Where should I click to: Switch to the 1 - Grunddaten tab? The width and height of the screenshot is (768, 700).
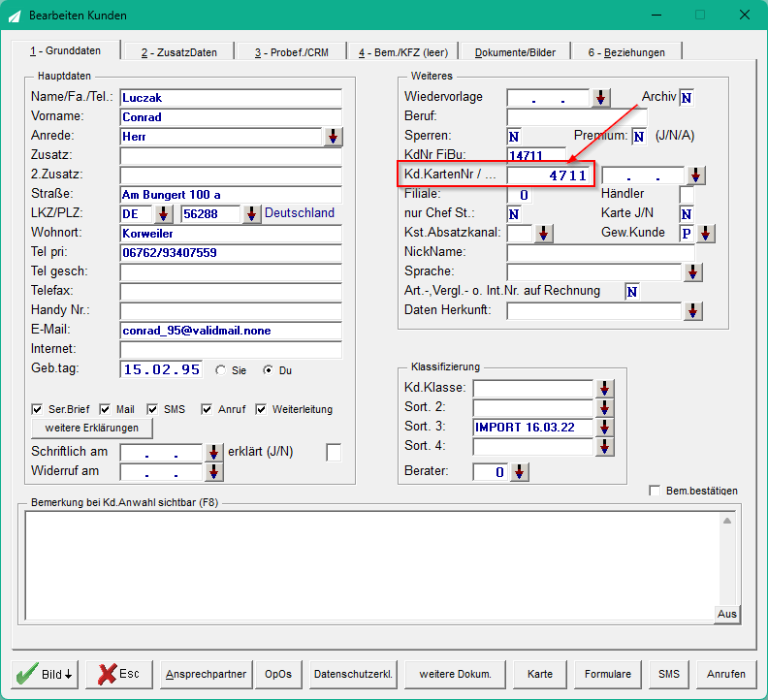65,50
